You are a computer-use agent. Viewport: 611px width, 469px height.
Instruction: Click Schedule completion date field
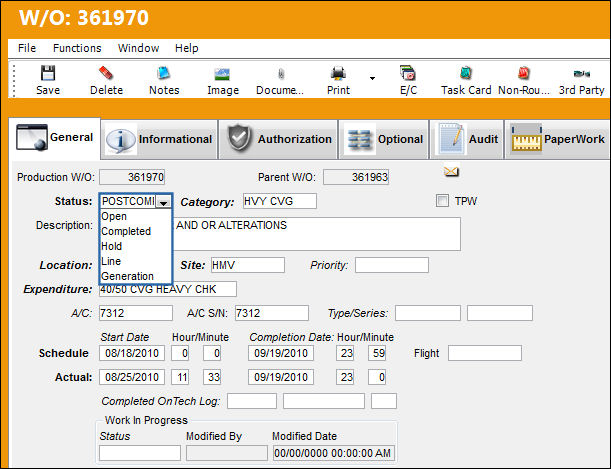point(281,353)
